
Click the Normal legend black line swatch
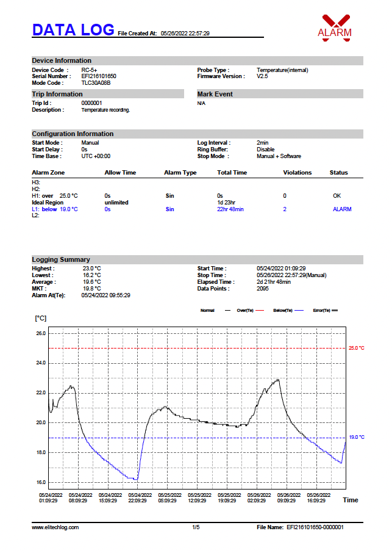coord(227,311)
